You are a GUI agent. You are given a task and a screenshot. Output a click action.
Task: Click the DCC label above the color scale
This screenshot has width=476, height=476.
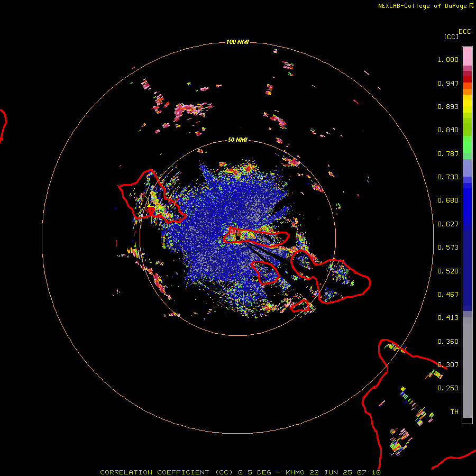[x=464, y=32]
